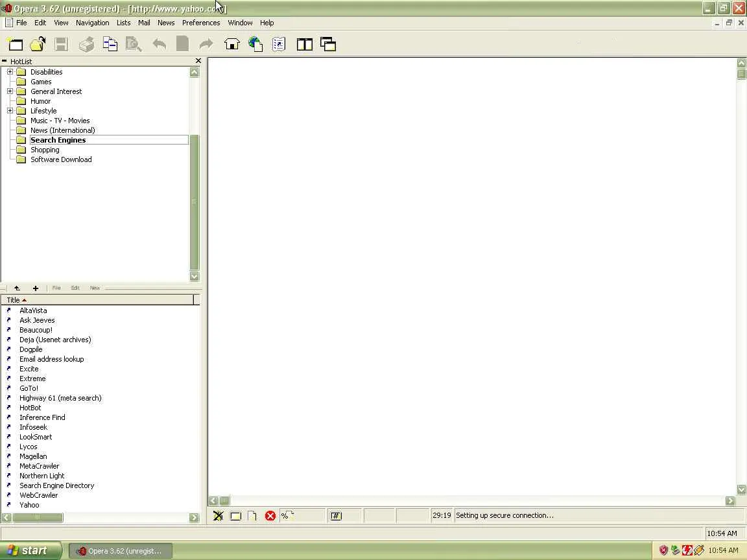Click the Open file folder icon
747x560 pixels.
click(38, 44)
